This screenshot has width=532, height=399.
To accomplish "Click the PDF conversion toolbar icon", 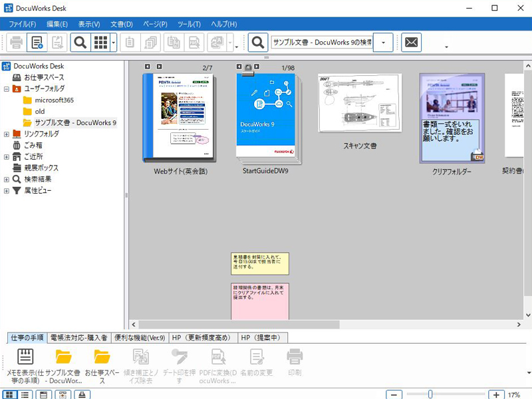I will (194, 43).
